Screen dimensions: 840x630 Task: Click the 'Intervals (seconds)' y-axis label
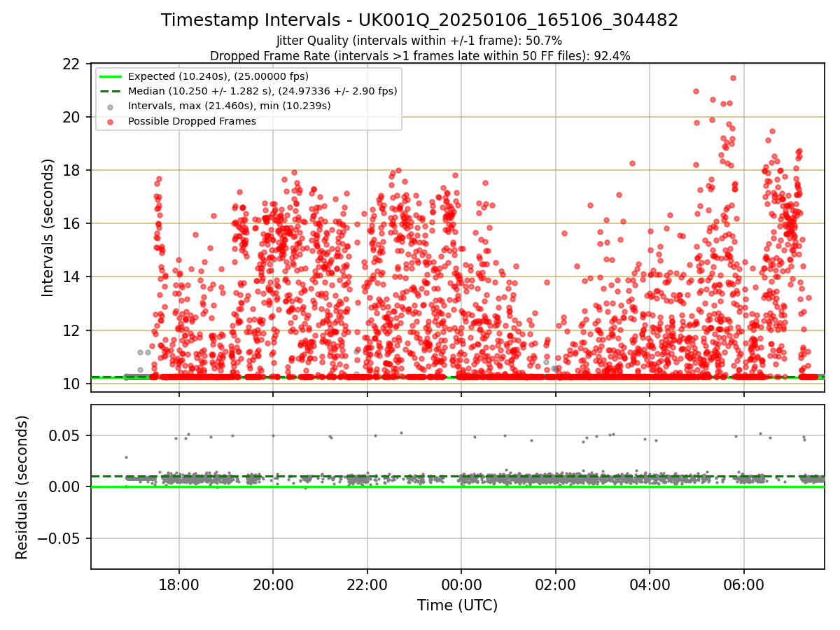click(48, 227)
